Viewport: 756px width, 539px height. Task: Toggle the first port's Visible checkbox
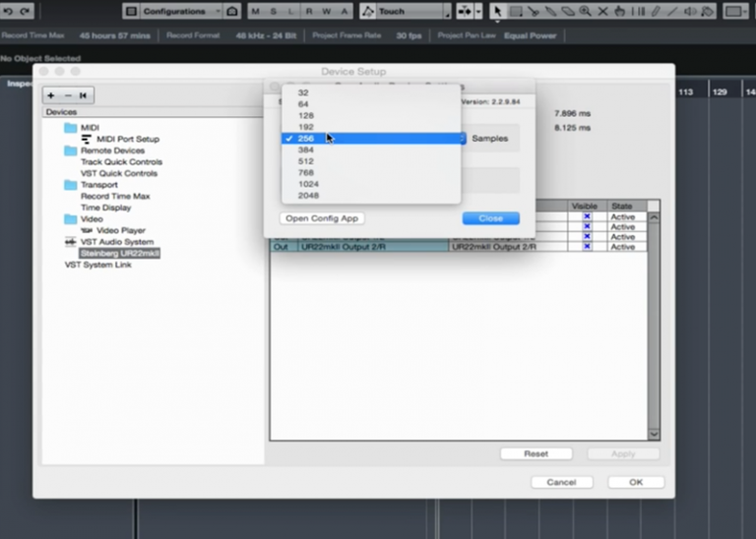point(587,216)
